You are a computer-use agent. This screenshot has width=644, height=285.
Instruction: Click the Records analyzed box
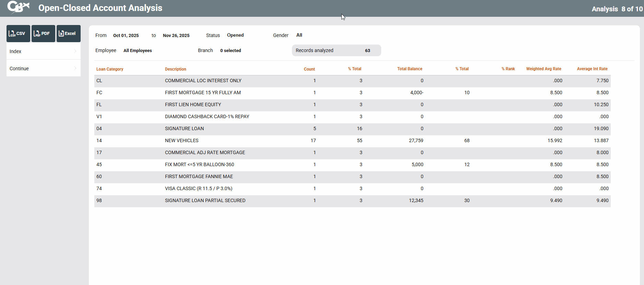tap(336, 50)
